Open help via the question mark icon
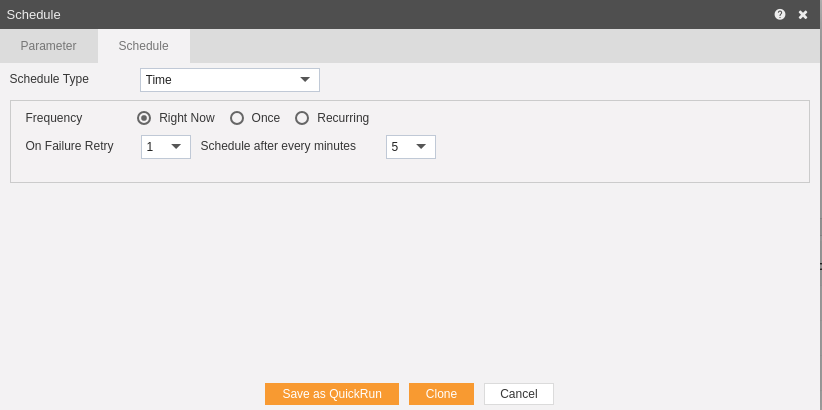Image resolution: width=822 pixels, height=410 pixels. 780,15
